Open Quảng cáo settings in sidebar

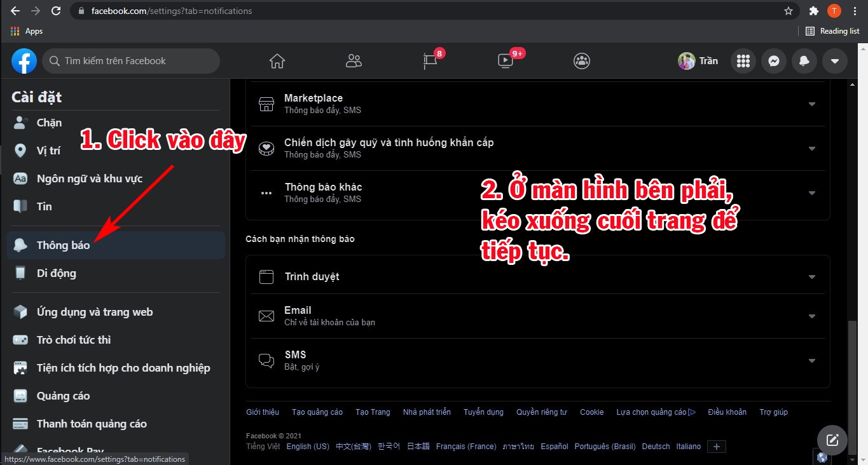point(116,396)
